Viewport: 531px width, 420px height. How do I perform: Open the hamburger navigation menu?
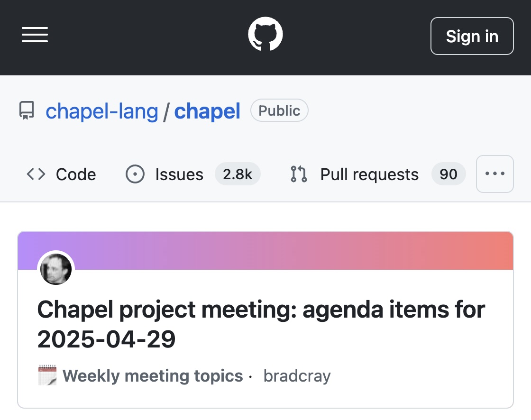(35, 35)
